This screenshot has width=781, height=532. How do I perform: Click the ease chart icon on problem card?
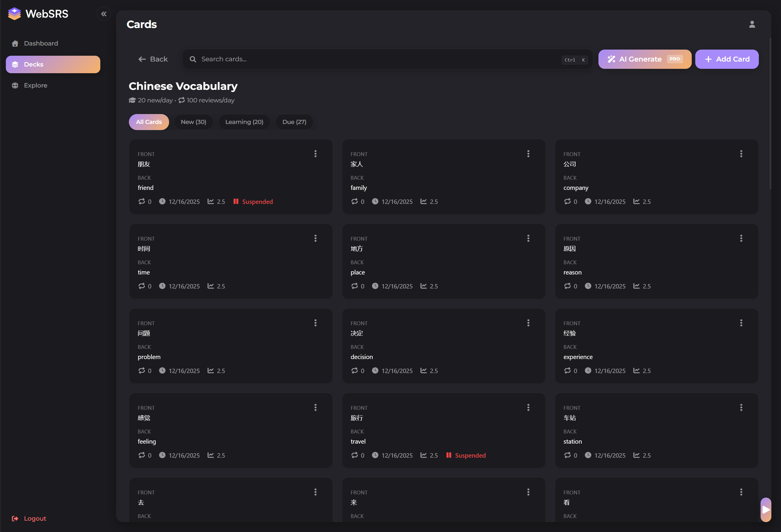pyautogui.click(x=211, y=370)
